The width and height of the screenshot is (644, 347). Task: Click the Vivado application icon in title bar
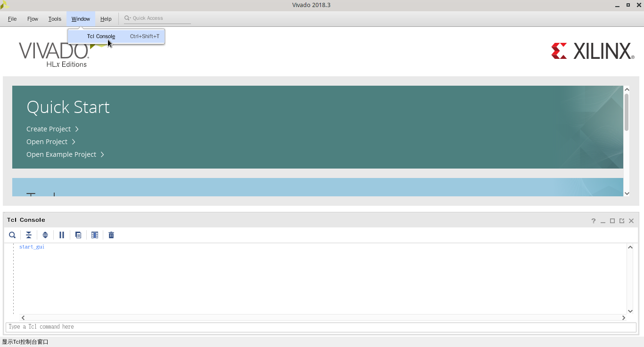click(5, 5)
